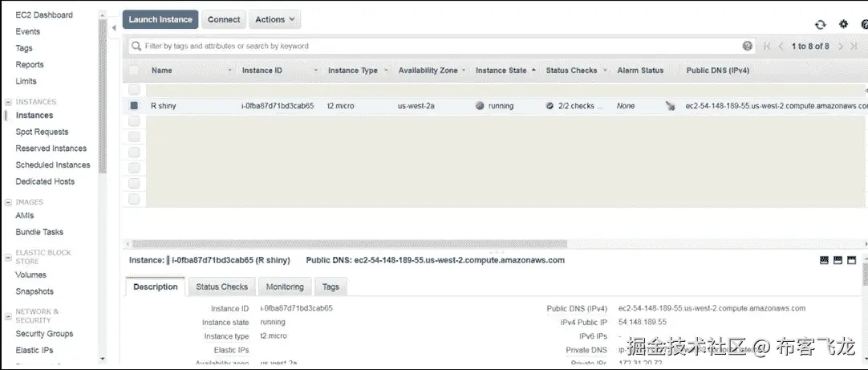Collapse the left navigation sidebar arrow
868x370 pixels.
(114, 28)
